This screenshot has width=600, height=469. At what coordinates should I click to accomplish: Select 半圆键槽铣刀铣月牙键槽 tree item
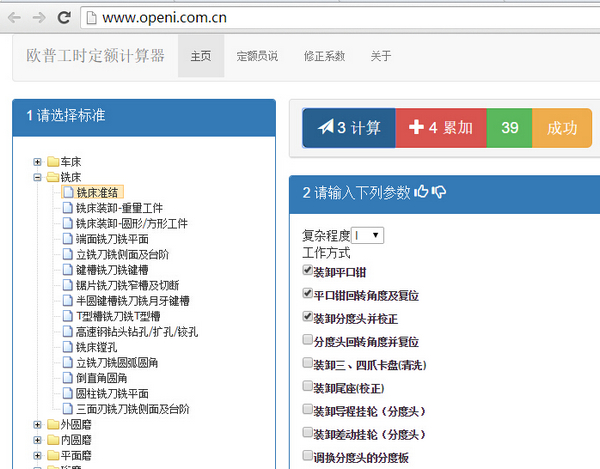click(x=132, y=301)
